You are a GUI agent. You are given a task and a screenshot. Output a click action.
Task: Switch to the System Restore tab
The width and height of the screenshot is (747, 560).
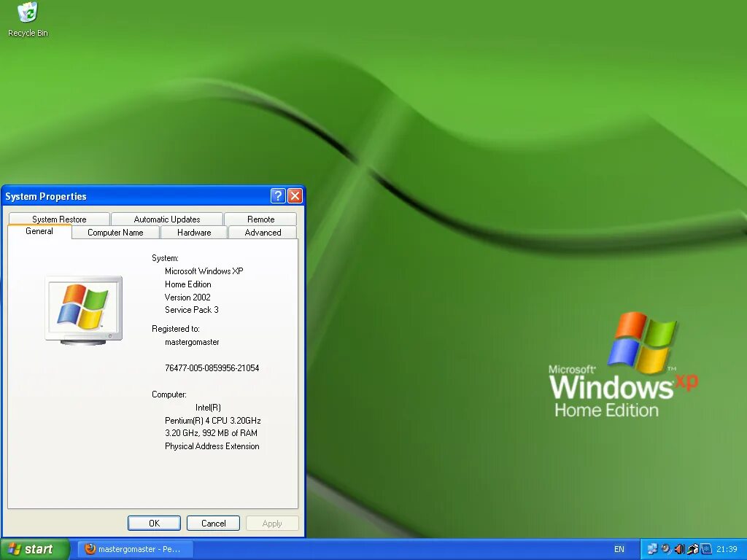tap(59, 219)
